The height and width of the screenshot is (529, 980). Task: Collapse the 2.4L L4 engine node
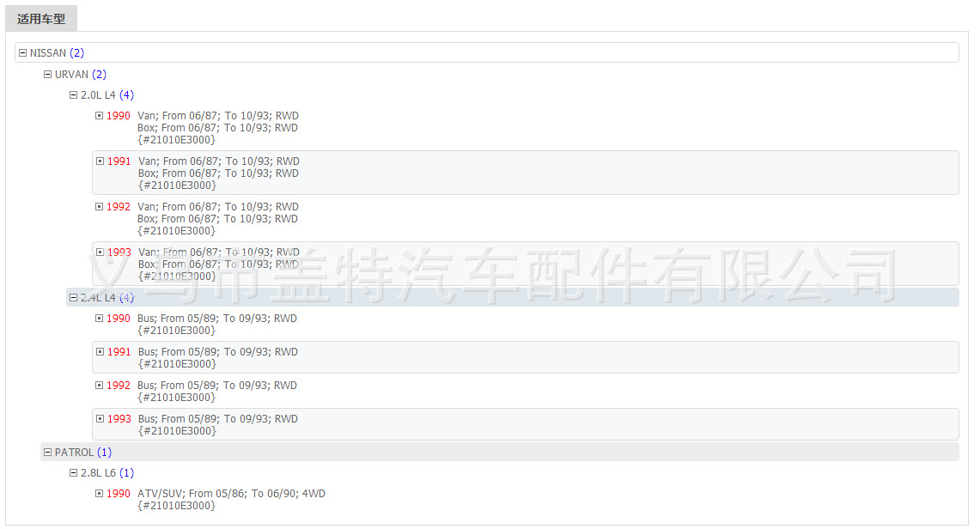[x=73, y=298]
